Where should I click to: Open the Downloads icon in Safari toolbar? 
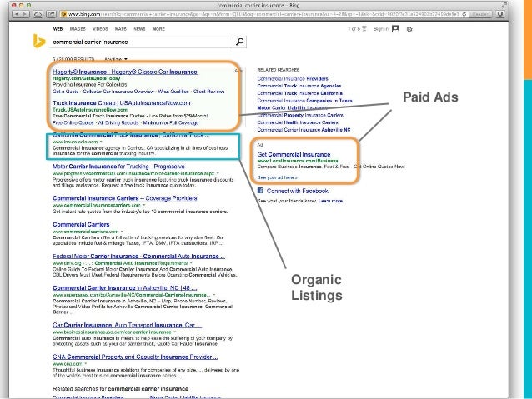500,14
